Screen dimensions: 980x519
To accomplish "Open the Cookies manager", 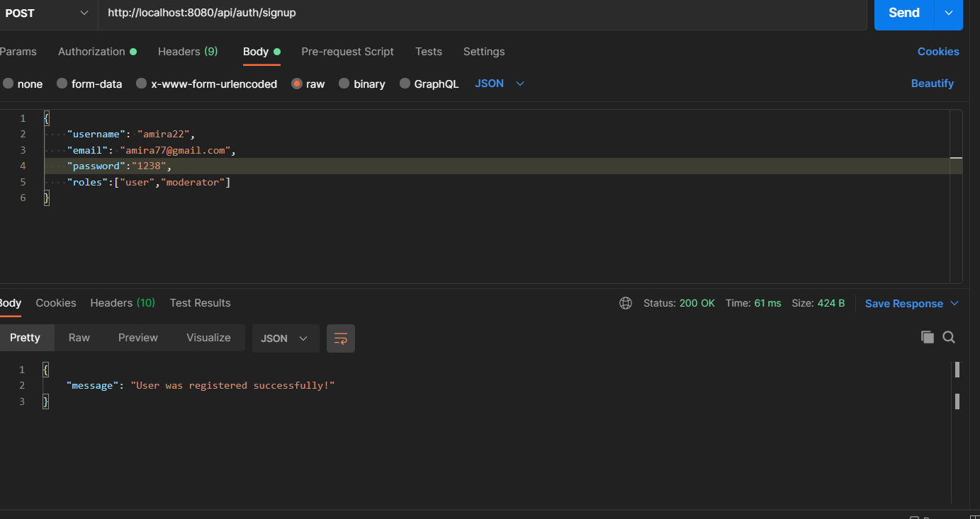I will point(938,51).
